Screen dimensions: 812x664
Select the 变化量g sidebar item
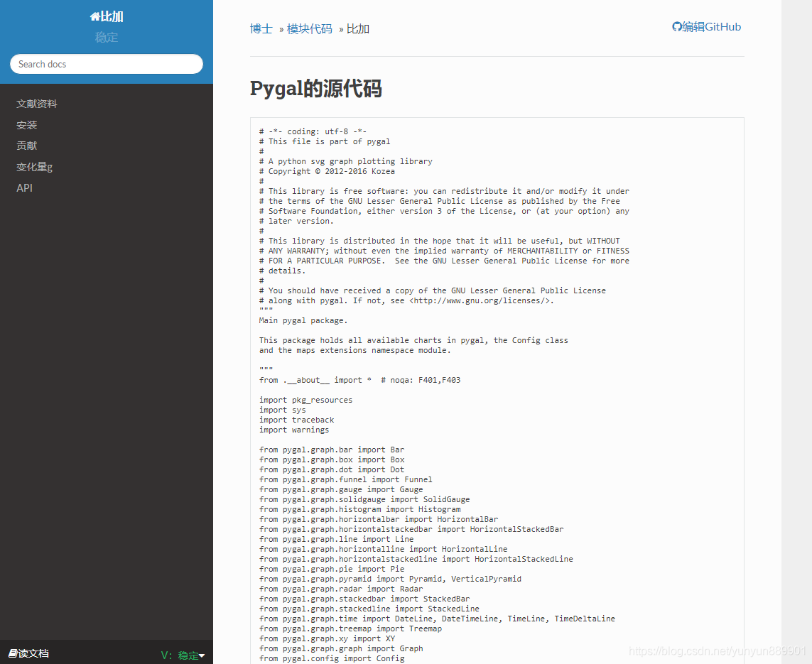[35, 167]
